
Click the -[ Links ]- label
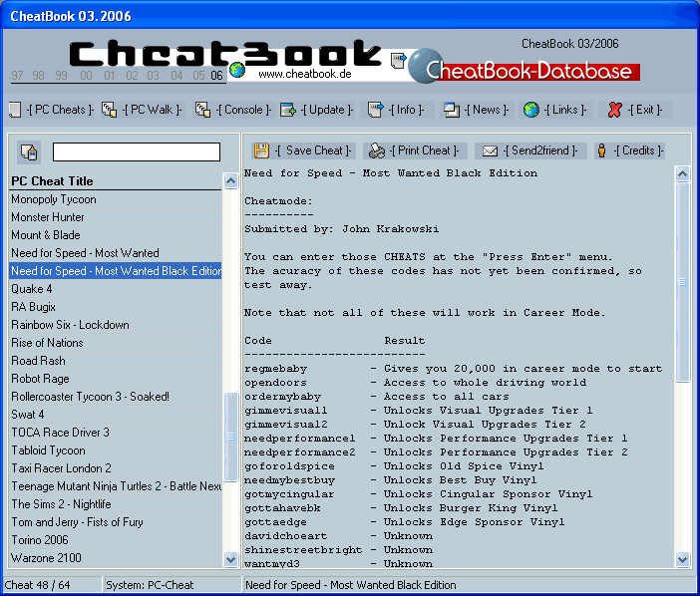[564, 110]
